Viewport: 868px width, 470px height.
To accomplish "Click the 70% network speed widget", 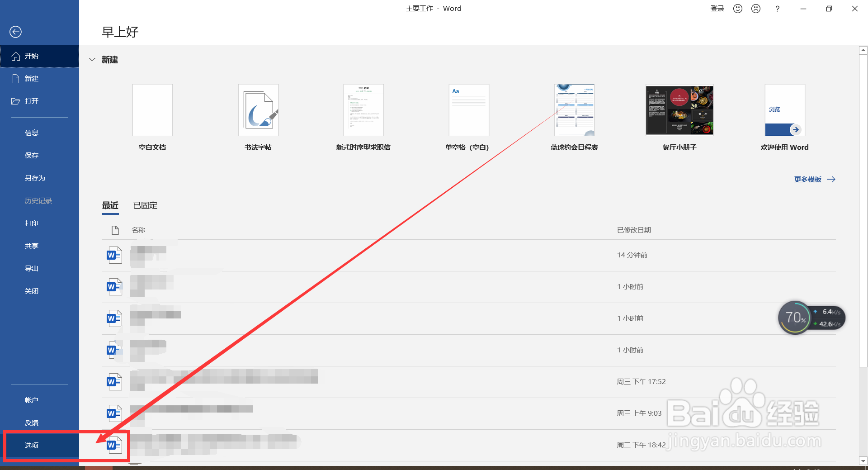I will (x=811, y=318).
